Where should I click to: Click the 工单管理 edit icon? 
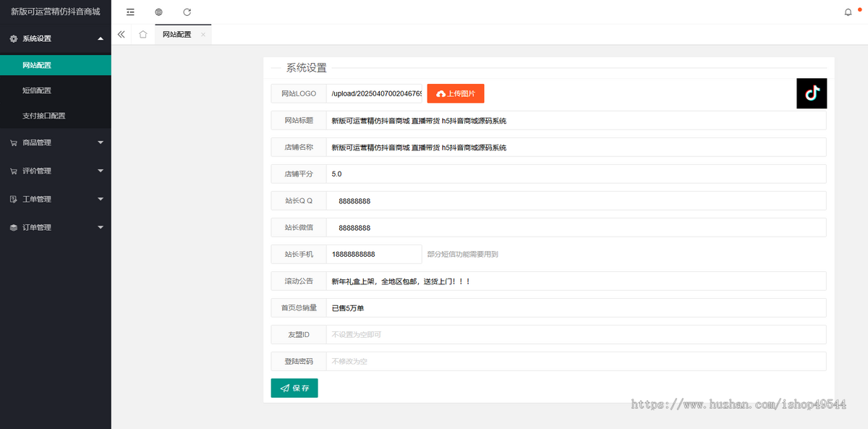click(14, 200)
